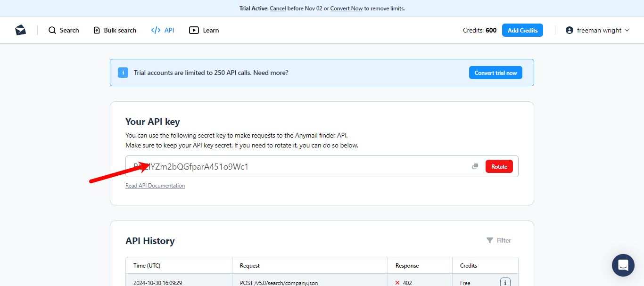Click the 2024-10-30 16:09:29 time cell
Image resolution: width=644 pixels, height=286 pixels.
click(x=179, y=280)
